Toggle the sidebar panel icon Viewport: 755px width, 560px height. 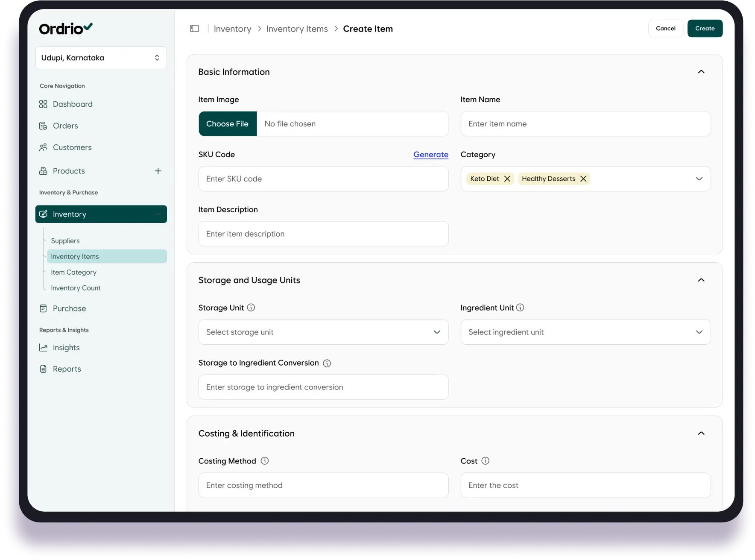click(x=194, y=29)
